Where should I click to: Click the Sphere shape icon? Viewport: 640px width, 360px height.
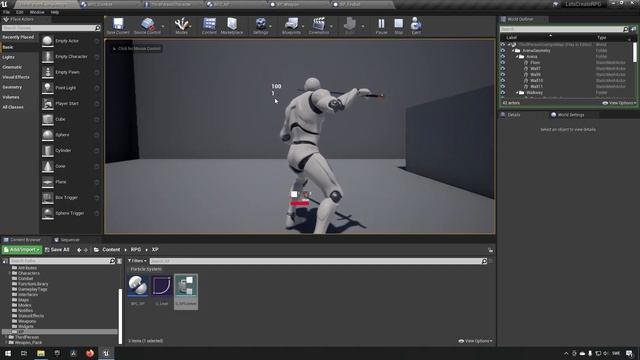point(48,135)
